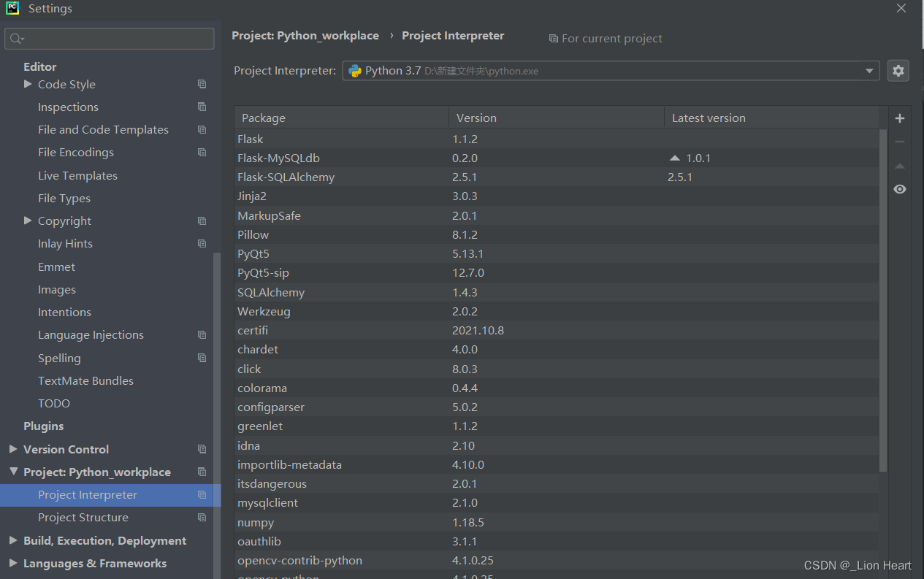Select the opencv-contrib-python package row
This screenshot has height=579, width=924.
[557, 560]
